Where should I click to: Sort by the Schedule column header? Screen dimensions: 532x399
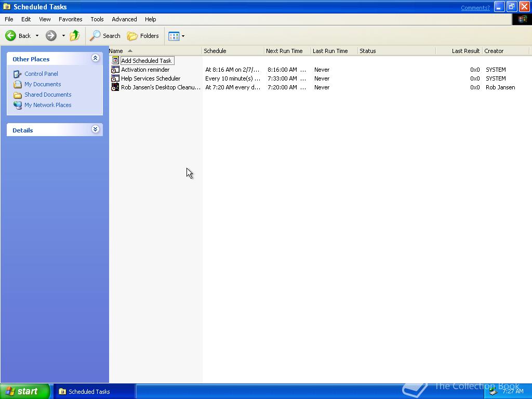click(x=233, y=51)
